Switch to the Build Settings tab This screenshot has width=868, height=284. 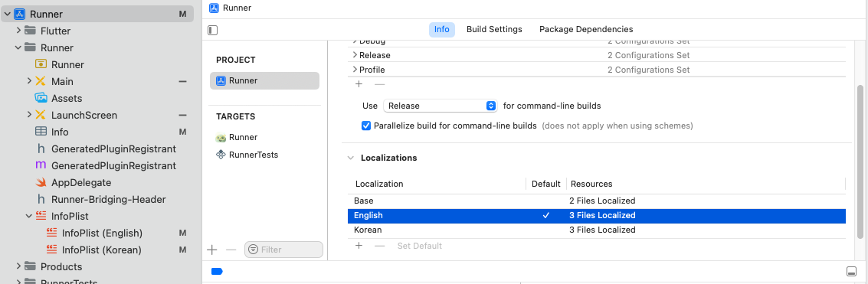494,29
